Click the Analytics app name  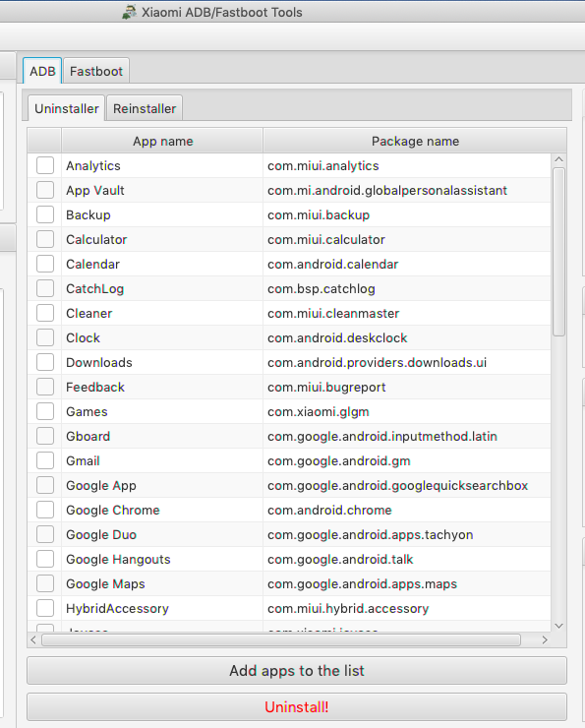93,165
